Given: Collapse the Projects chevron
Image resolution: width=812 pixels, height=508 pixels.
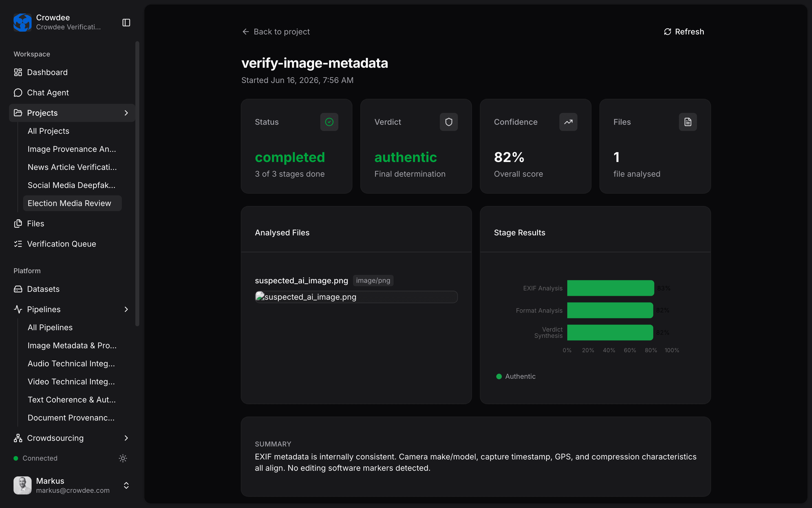Looking at the screenshot, I should pyautogui.click(x=126, y=113).
